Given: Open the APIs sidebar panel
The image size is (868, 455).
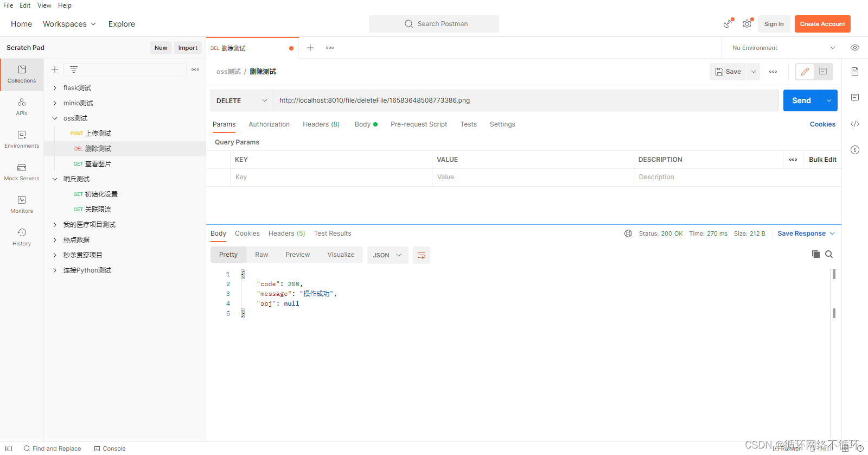Looking at the screenshot, I should point(22,107).
